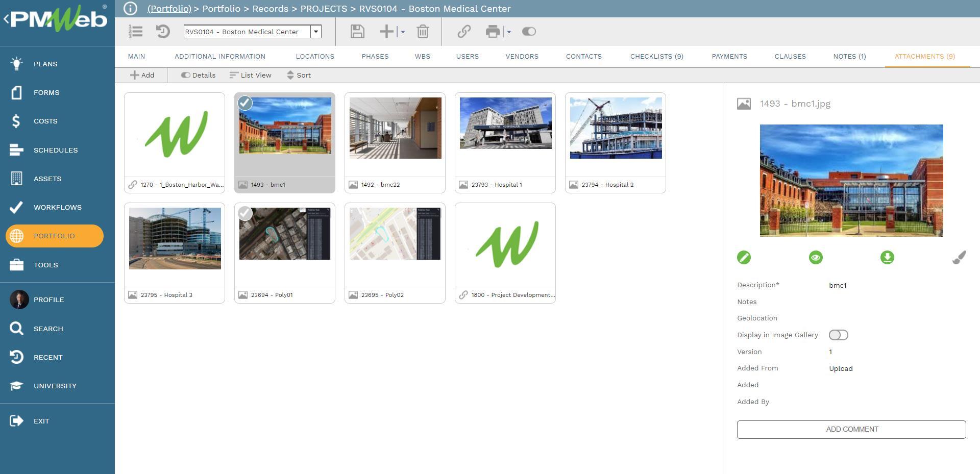Select the 23794 - Hospital 2 thumbnail
980x474 pixels.
coord(615,129)
